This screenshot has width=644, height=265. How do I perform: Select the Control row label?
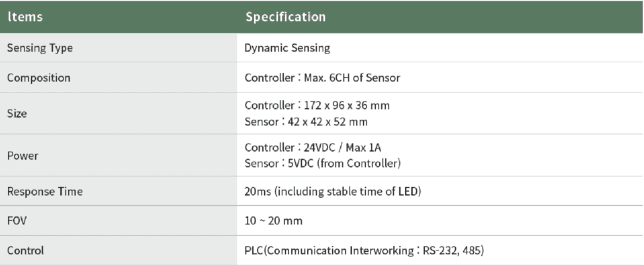point(26,251)
